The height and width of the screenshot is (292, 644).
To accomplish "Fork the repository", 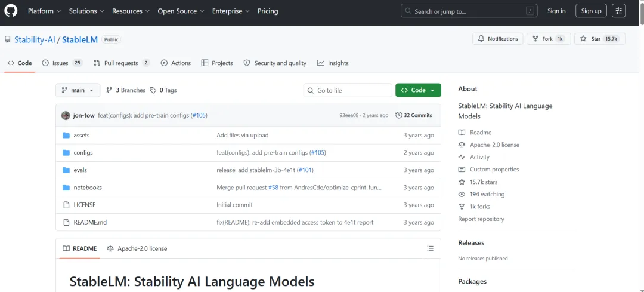I will pyautogui.click(x=549, y=39).
